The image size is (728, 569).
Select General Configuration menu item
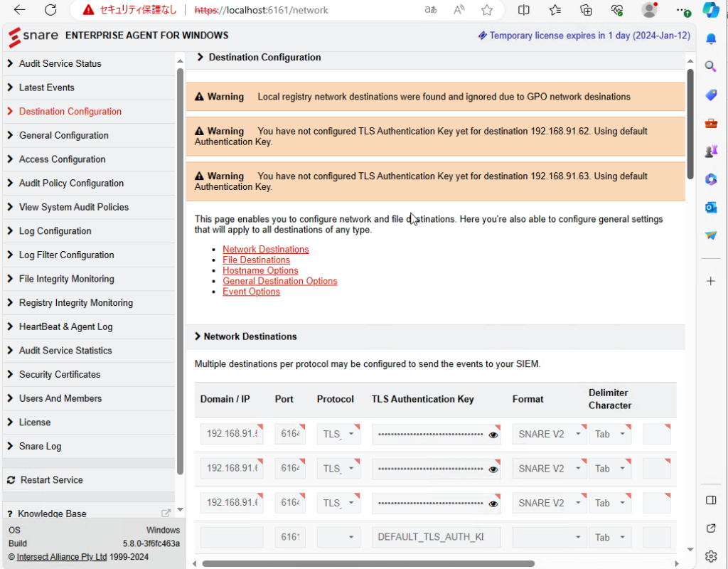89,135
